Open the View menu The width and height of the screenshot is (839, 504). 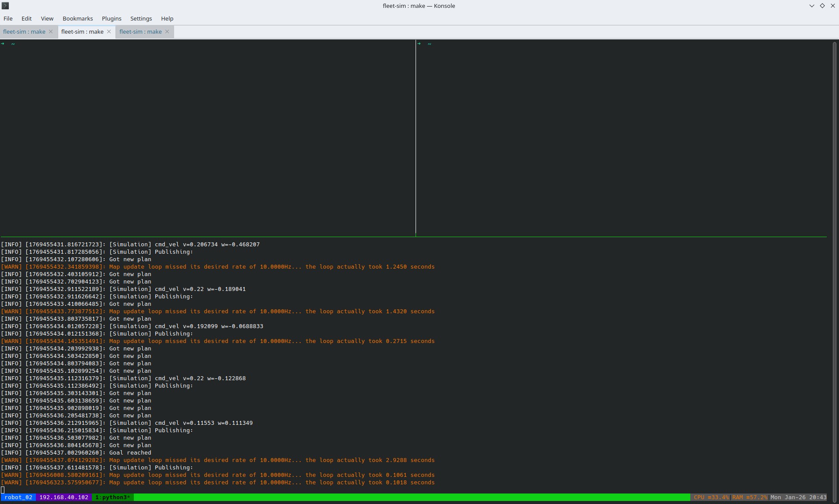pos(47,18)
